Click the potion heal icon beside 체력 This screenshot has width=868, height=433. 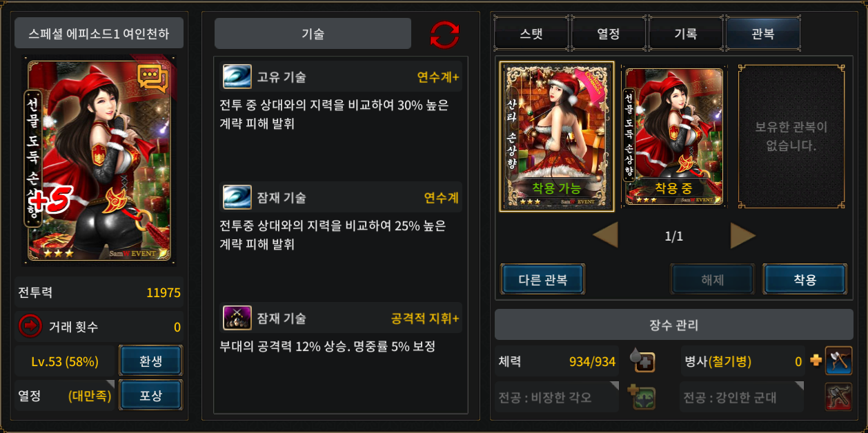642,361
